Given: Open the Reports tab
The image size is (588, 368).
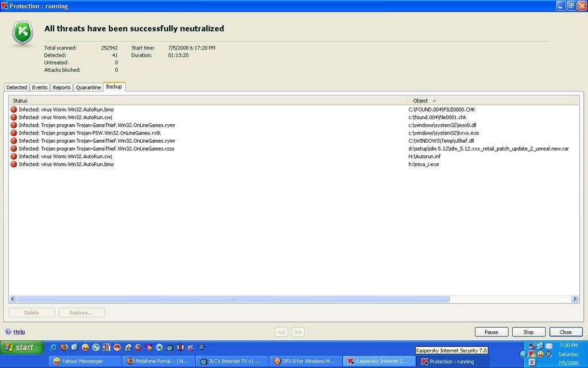Looking at the screenshot, I should click(61, 87).
